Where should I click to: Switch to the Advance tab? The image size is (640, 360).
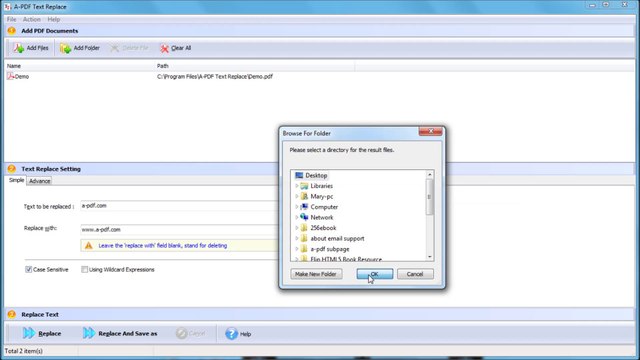pos(40,181)
